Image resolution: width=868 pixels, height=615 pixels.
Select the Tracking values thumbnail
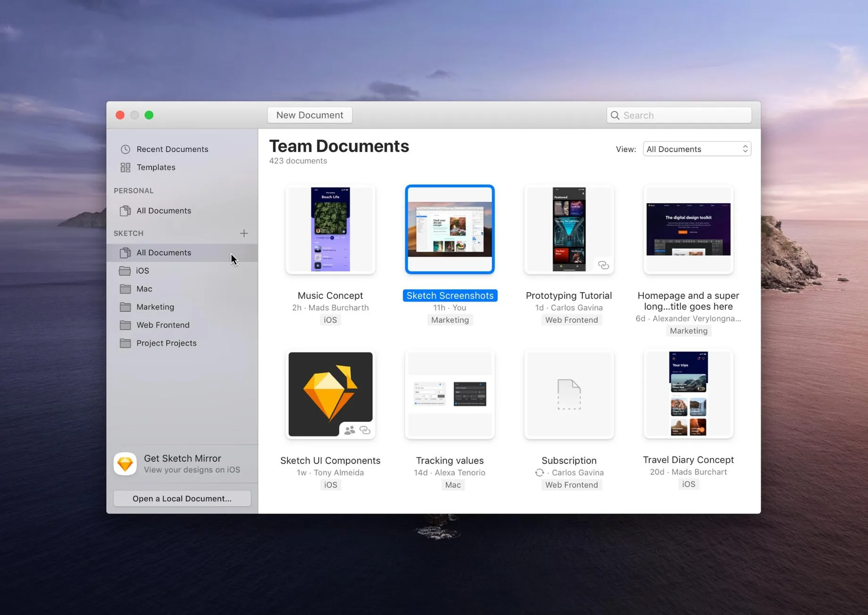tap(450, 394)
